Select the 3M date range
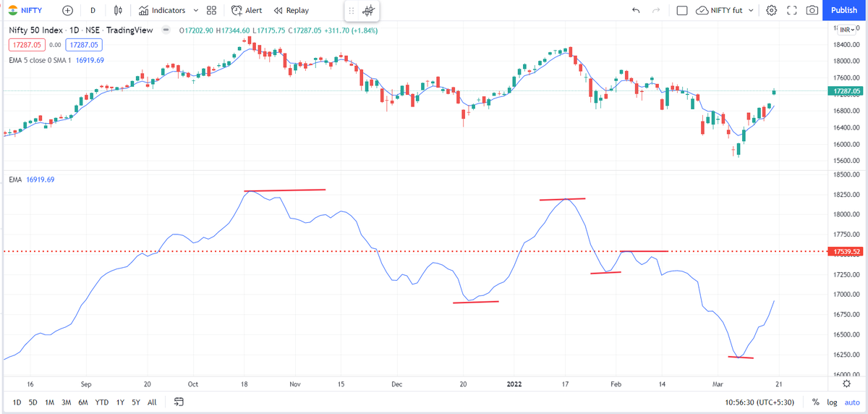The image size is (868, 414). (x=66, y=402)
